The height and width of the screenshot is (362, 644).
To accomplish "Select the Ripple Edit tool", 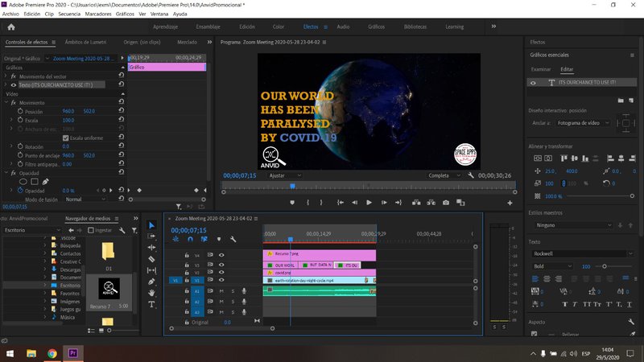I will click(151, 248).
